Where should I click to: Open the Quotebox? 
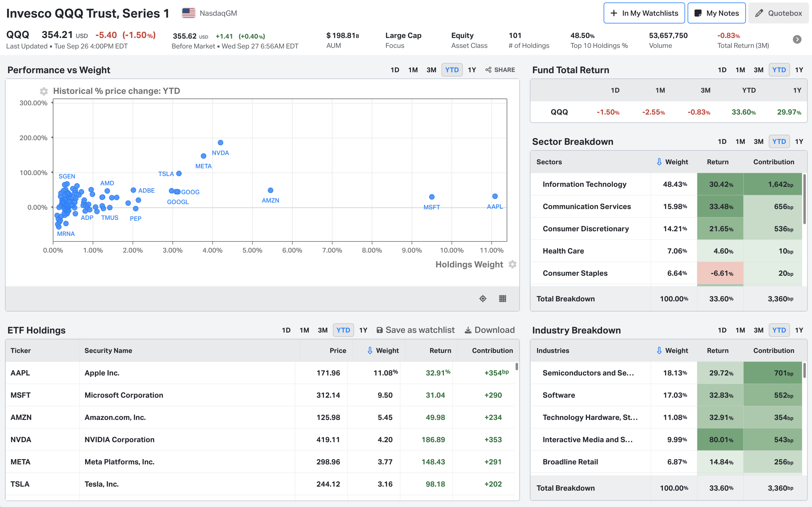click(x=778, y=13)
